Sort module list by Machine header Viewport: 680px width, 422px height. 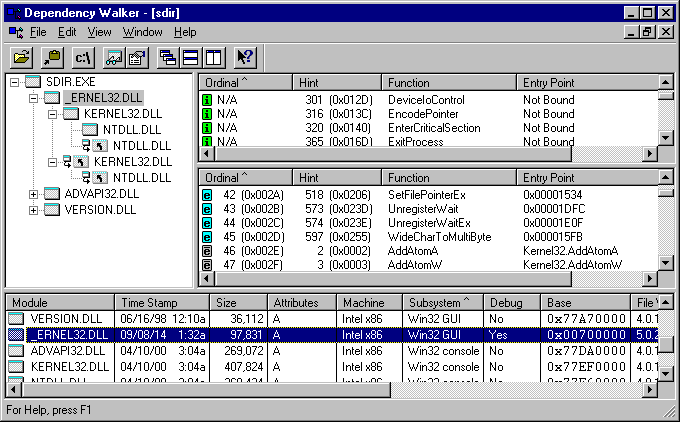[x=369, y=303]
